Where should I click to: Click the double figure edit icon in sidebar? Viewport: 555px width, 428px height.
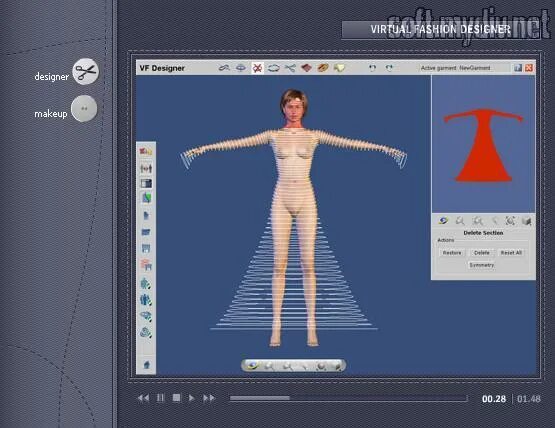[x=146, y=300]
